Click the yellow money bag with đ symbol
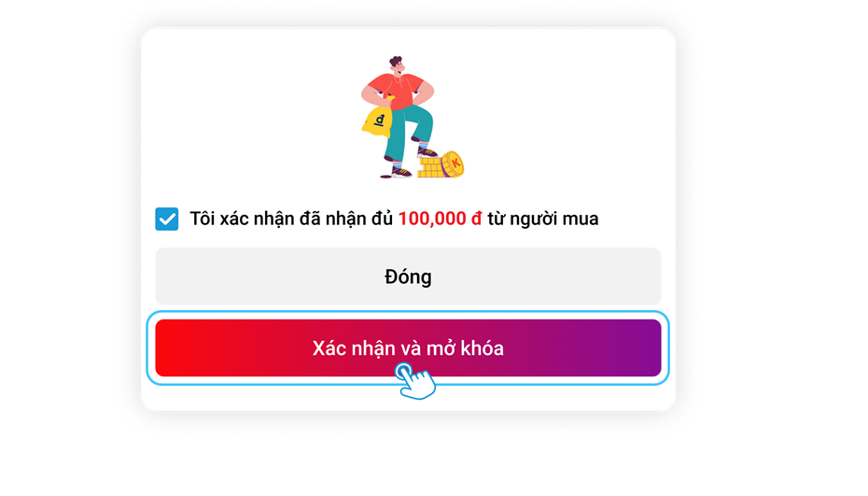The width and height of the screenshot is (868, 496). click(377, 122)
